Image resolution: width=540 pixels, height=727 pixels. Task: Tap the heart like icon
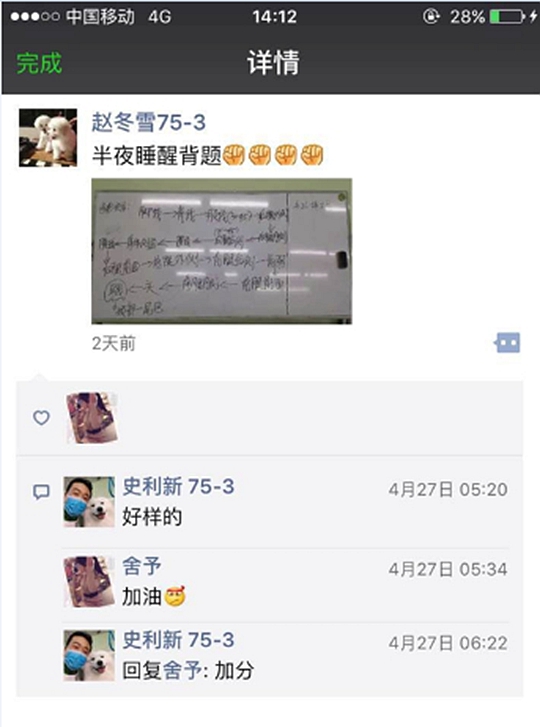[x=41, y=418]
